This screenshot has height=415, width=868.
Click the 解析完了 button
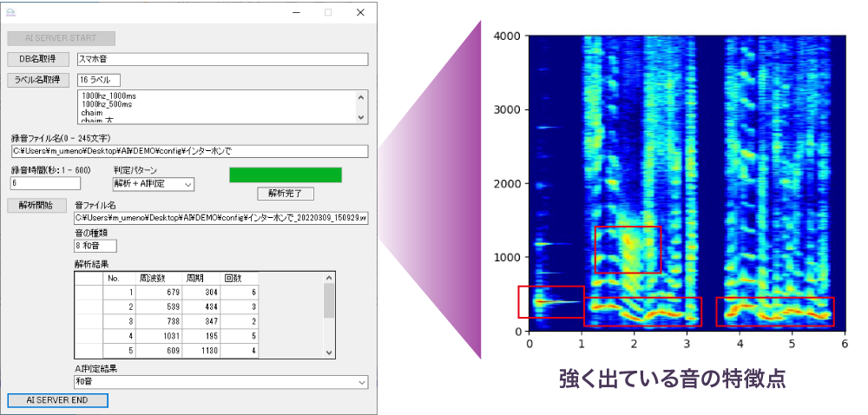tap(286, 194)
